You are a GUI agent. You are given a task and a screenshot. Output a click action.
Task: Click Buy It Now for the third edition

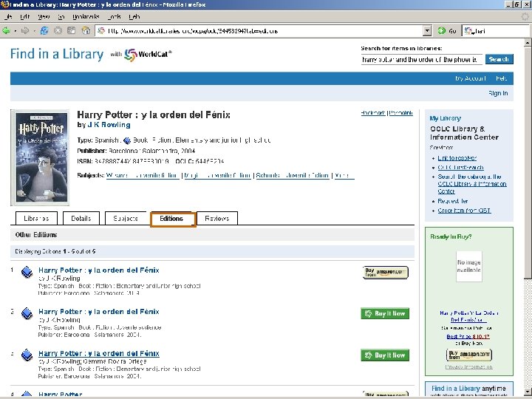click(x=385, y=355)
